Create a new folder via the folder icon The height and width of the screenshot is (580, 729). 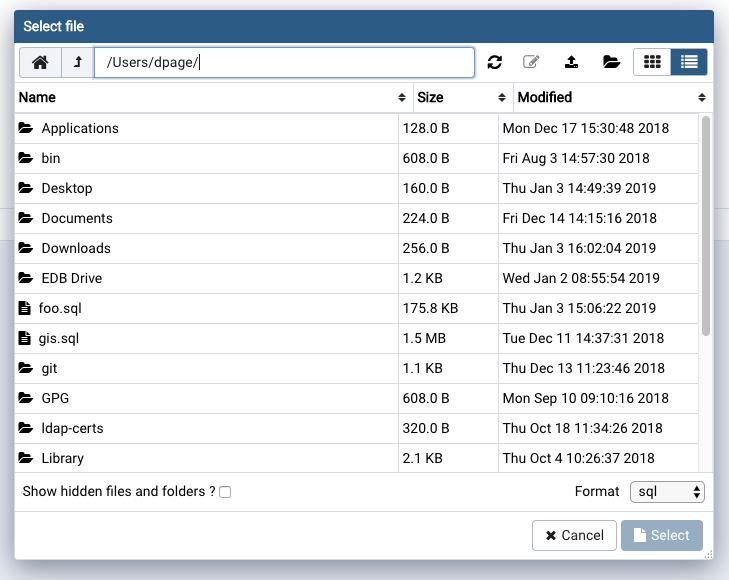(611, 62)
